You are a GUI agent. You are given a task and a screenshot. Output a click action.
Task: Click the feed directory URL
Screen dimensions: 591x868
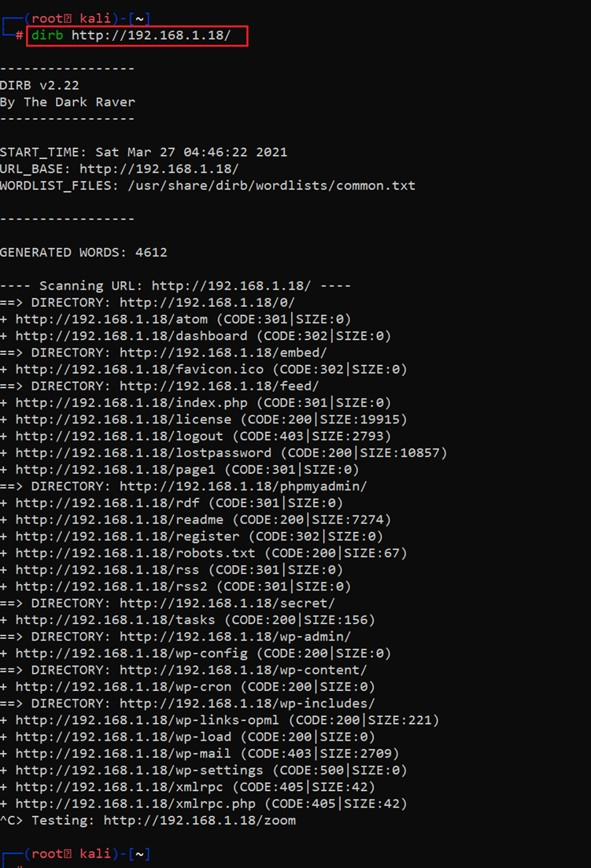click(220, 386)
